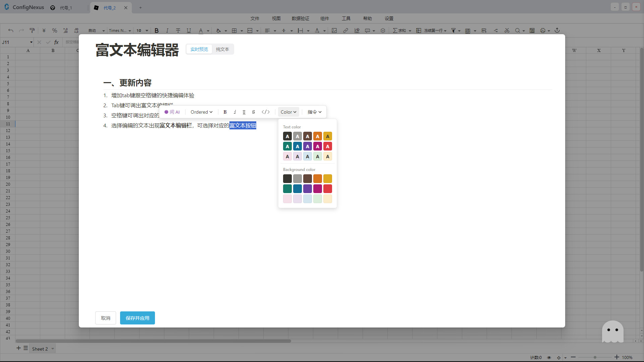Open the 数据验证 menu
The width and height of the screenshot is (644, 362).
click(x=301, y=18)
